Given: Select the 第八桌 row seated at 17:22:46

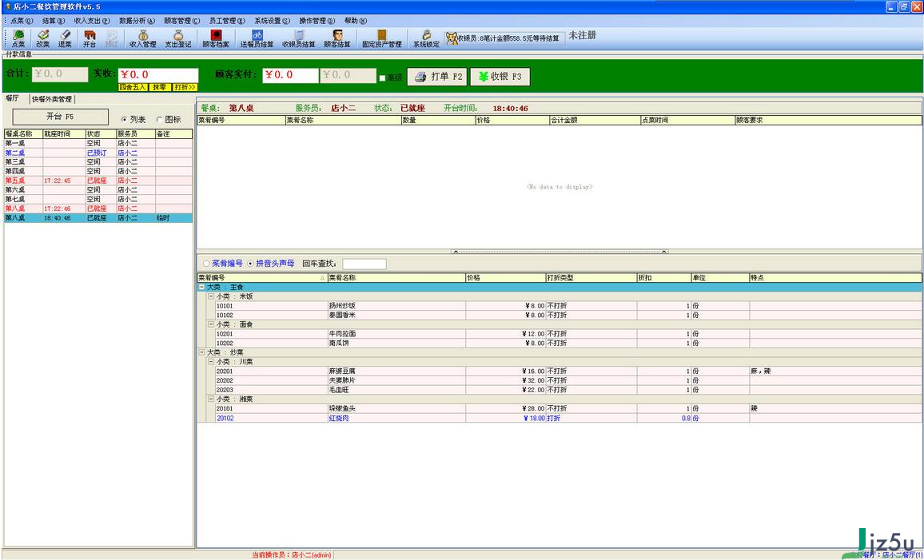Looking at the screenshot, I should pyautogui.click(x=98, y=209).
